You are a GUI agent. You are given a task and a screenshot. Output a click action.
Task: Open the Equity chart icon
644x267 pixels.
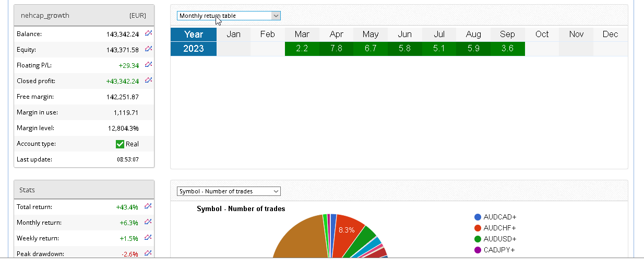[x=148, y=50]
